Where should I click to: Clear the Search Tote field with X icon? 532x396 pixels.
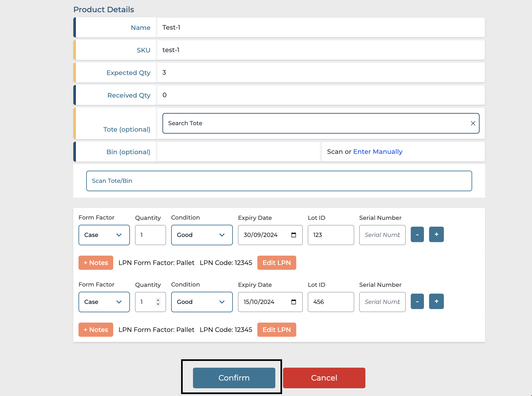click(x=473, y=123)
